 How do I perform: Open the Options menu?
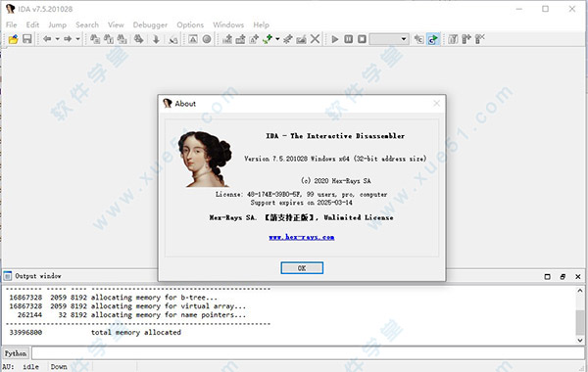coord(190,24)
